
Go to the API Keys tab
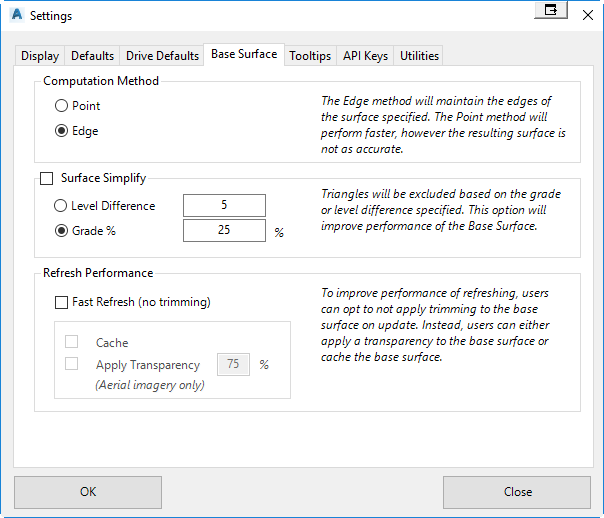click(365, 56)
